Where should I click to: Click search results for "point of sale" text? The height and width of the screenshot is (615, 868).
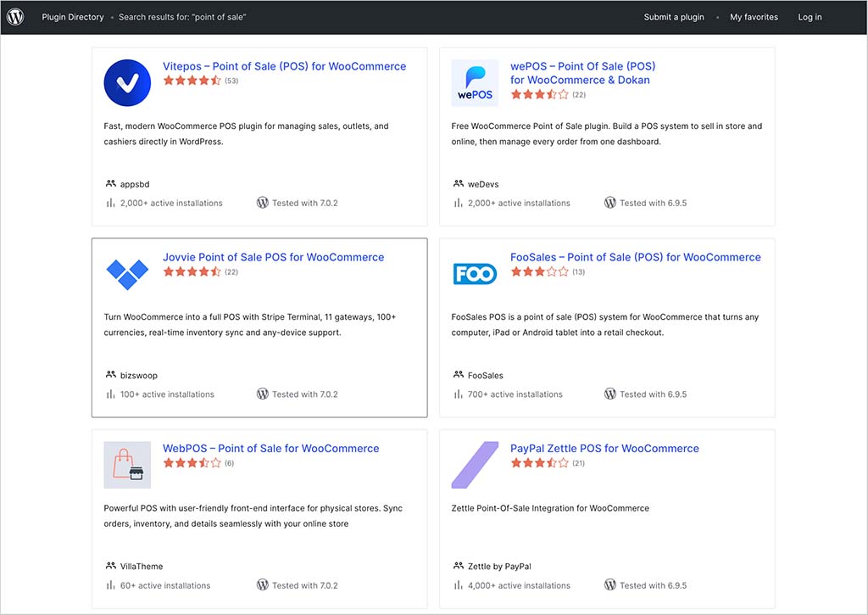coord(182,17)
